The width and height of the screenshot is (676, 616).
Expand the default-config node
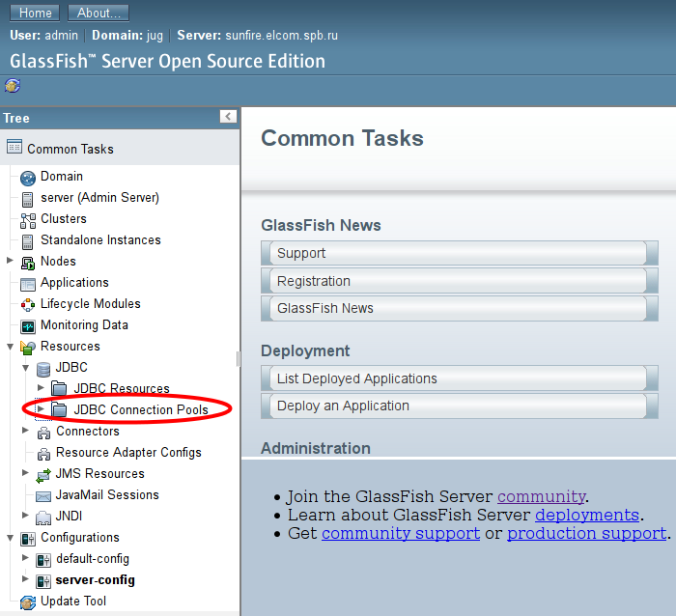26,558
